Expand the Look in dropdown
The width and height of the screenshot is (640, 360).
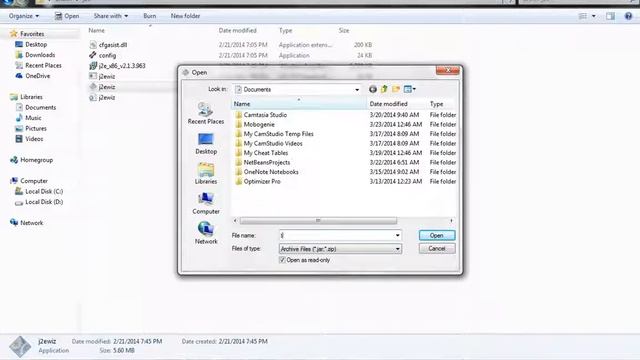[357, 89]
